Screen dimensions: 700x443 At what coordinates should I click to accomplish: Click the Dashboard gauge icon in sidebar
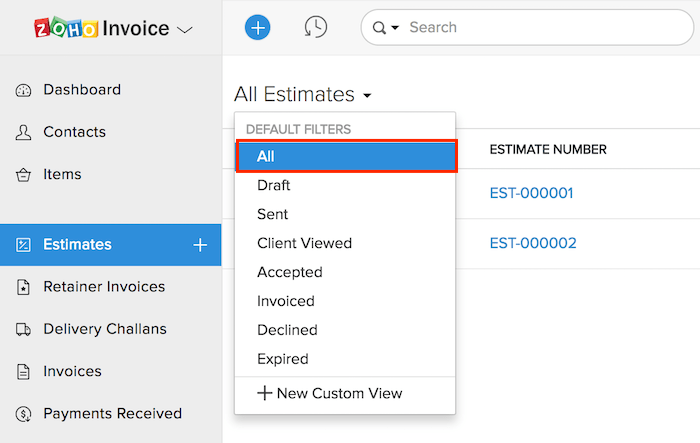click(24, 90)
